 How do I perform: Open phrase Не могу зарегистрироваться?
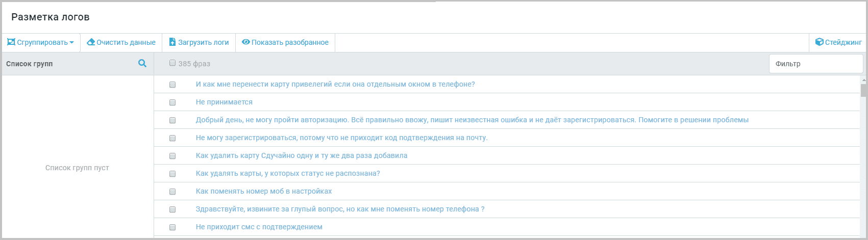[x=341, y=138]
